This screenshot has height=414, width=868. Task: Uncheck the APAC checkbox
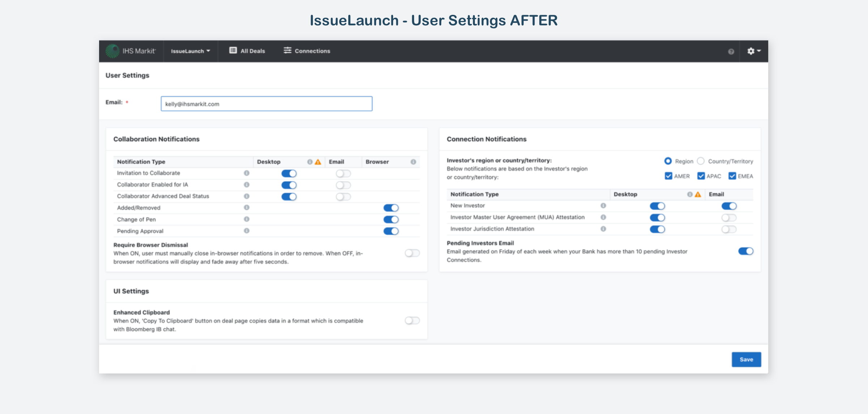coord(701,176)
